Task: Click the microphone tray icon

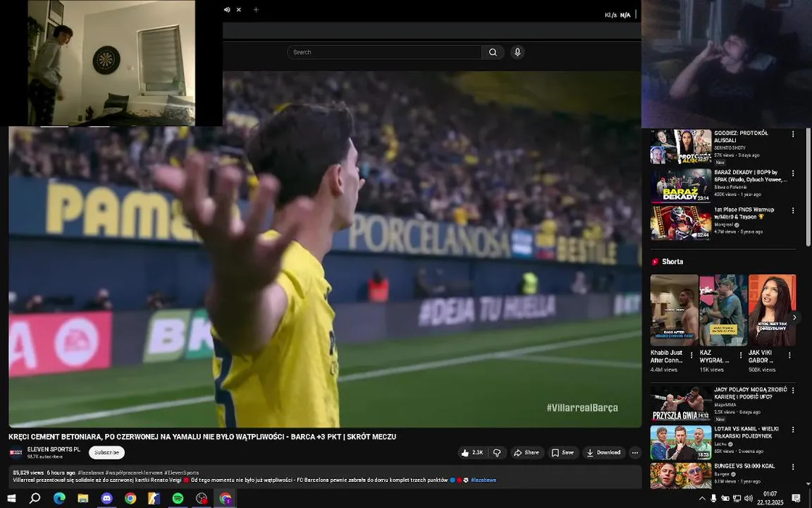Action: 713,499
